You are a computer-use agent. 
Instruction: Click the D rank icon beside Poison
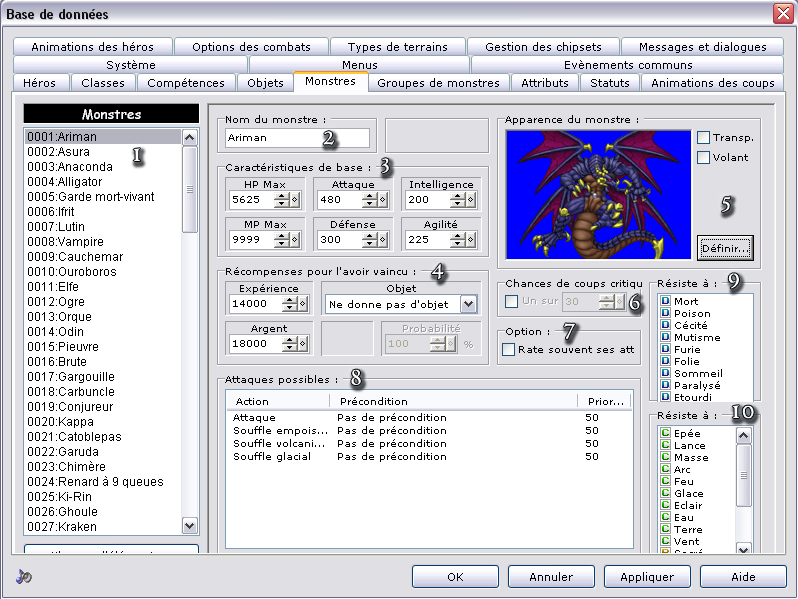(665, 313)
